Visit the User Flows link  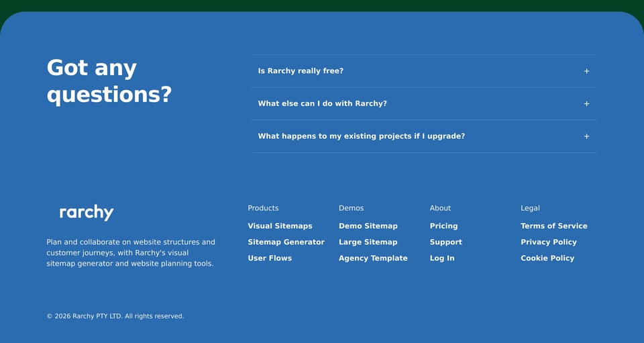pos(270,258)
